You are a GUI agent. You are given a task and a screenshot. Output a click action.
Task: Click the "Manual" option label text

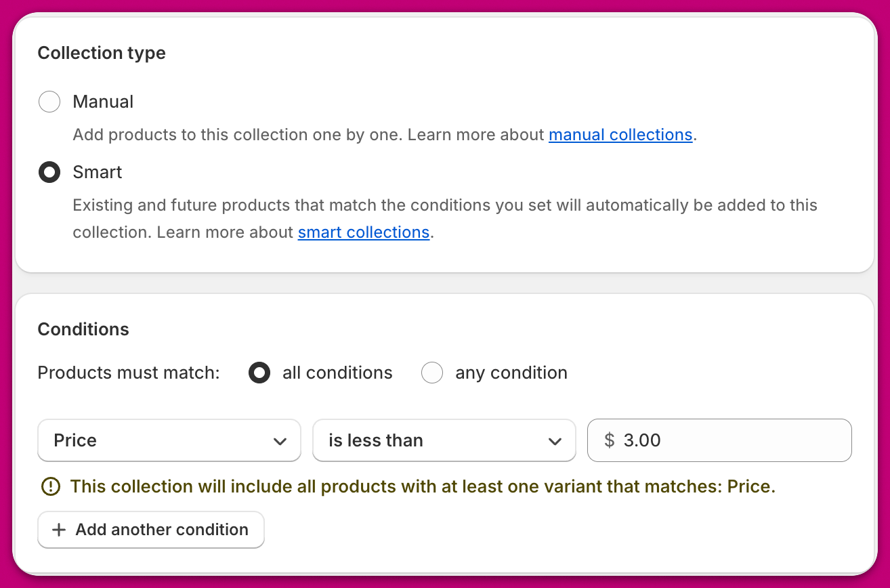[103, 102]
